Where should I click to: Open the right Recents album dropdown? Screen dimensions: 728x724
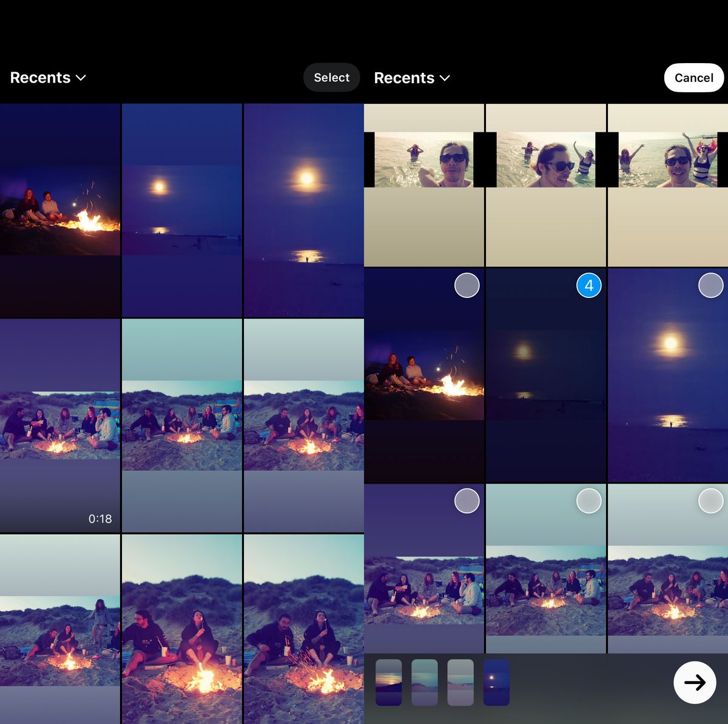pos(412,78)
